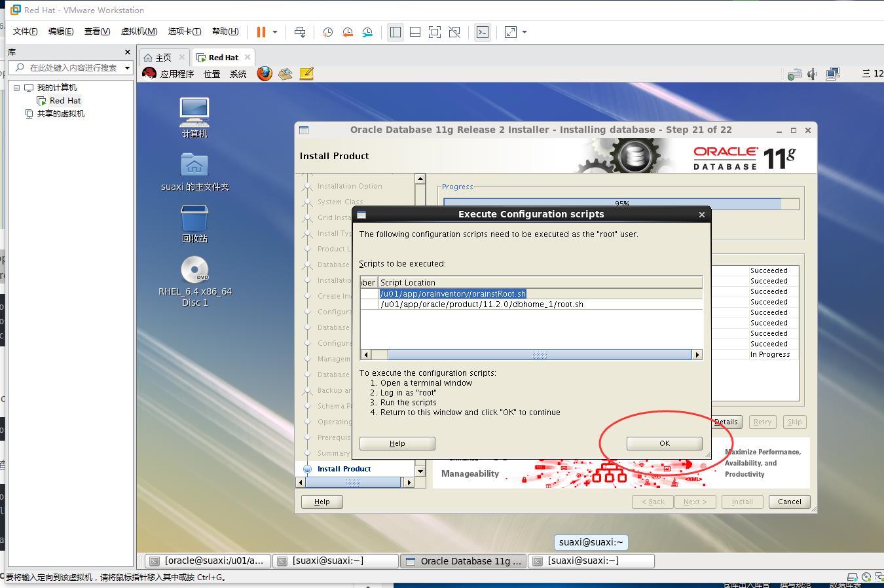This screenshot has height=588, width=884.
Task: Click the Help button of the Oracle installer
Action: (322, 502)
